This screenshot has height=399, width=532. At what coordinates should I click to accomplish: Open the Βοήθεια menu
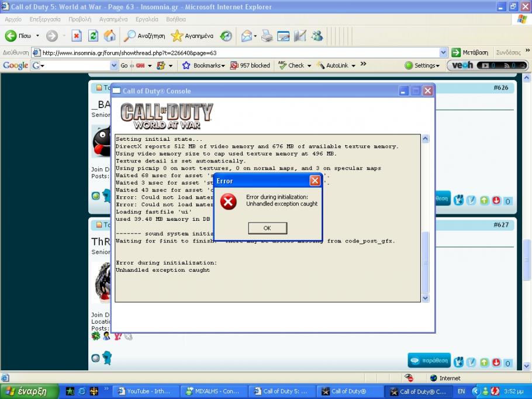point(176,19)
